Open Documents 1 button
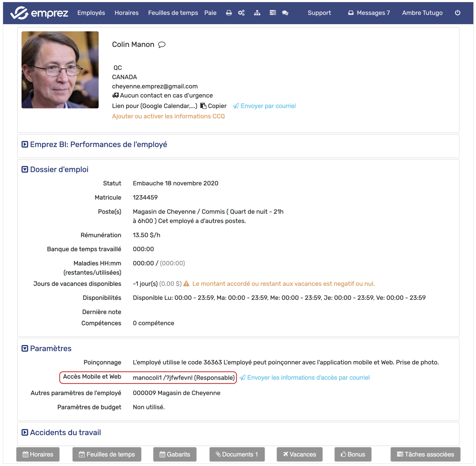The image size is (476, 466). tap(237, 454)
